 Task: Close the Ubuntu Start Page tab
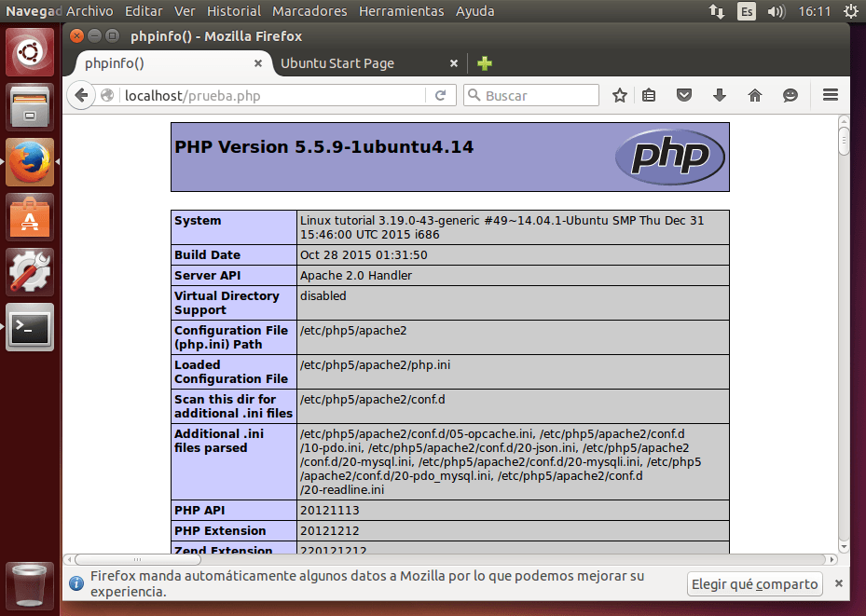454,63
